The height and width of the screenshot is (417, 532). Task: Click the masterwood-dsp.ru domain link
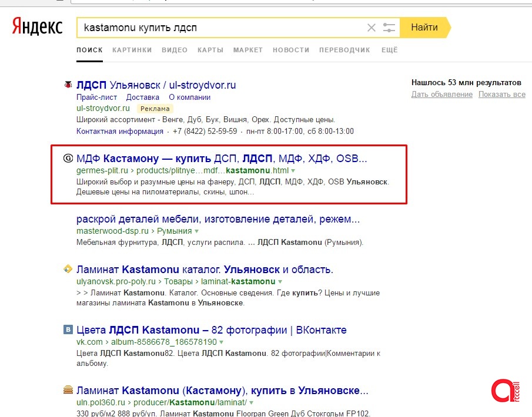pos(112,231)
